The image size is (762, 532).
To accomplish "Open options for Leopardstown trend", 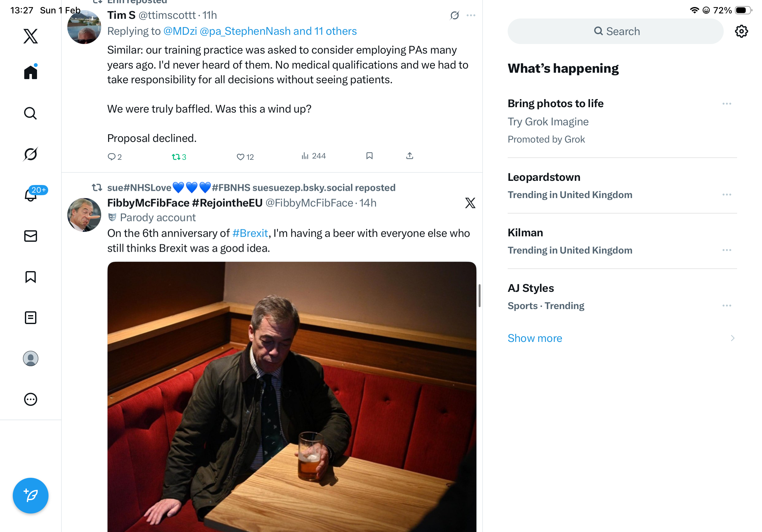I will pos(727,195).
